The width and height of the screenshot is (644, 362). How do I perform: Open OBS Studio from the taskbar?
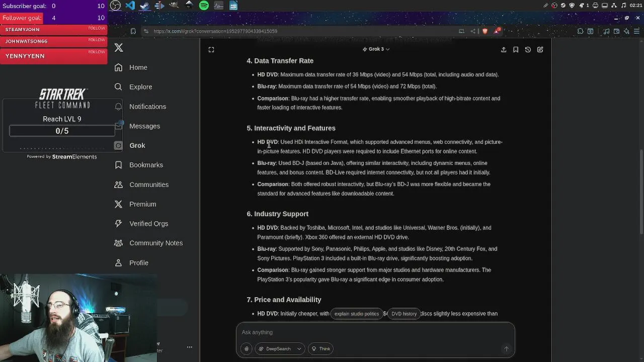coord(115,6)
